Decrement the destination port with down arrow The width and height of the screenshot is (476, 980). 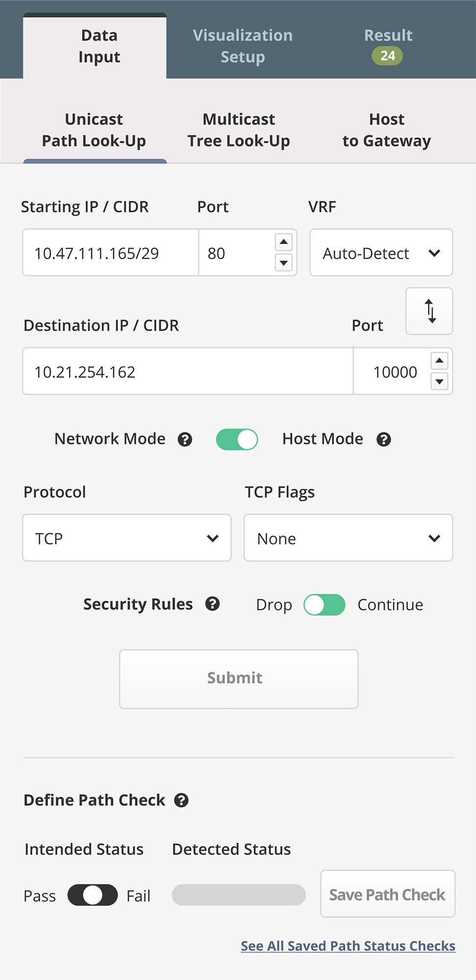439,381
